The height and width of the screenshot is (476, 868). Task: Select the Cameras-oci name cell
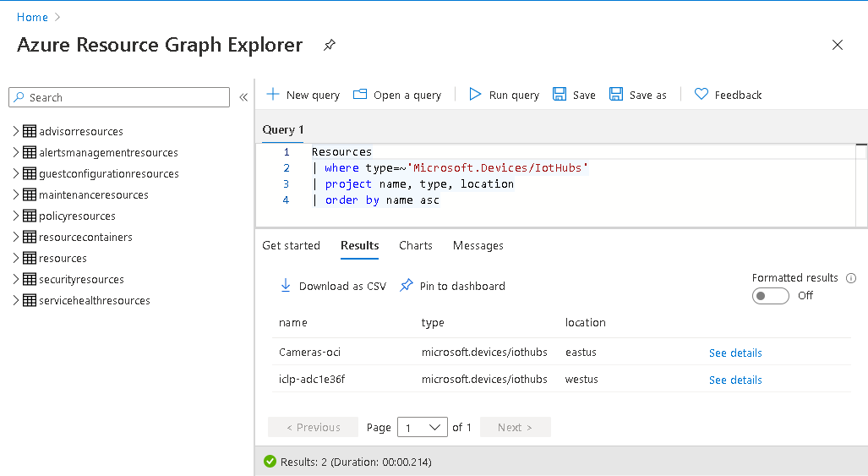309,352
